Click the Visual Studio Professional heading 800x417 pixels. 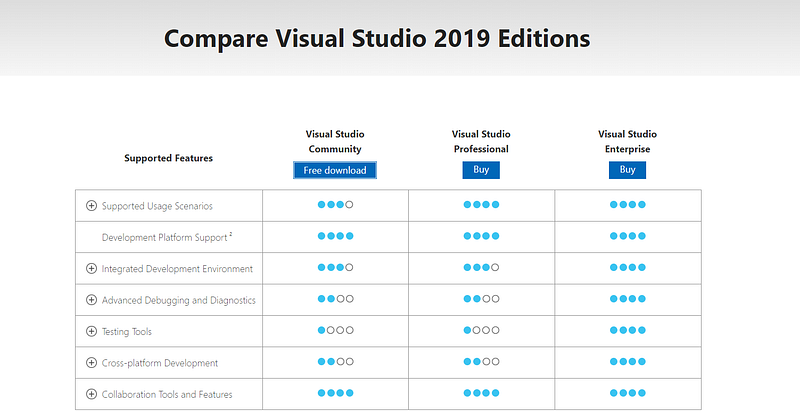pos(481,141)
